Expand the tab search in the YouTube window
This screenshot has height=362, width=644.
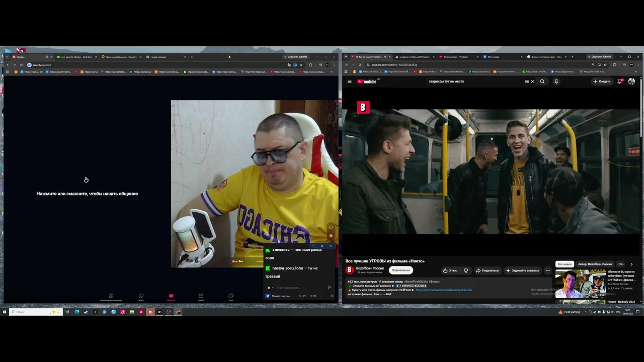346,57
